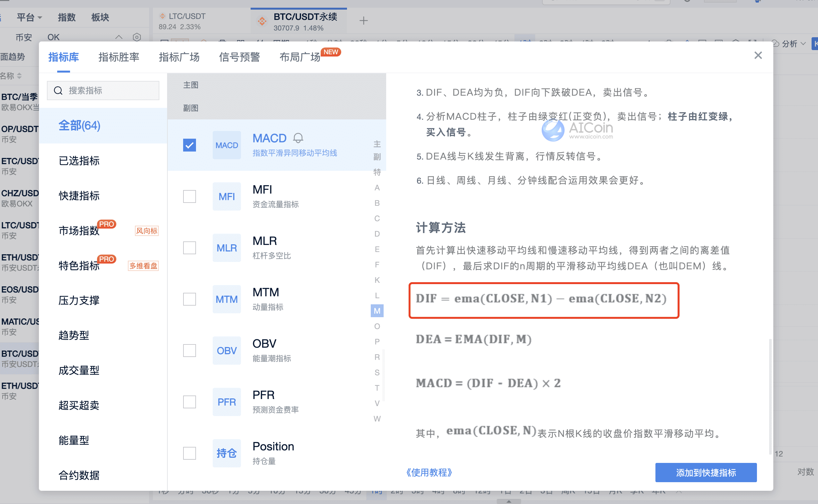Open exchange settings hexagon icon beside OK
818x504 pixels.
pos(137,37)
